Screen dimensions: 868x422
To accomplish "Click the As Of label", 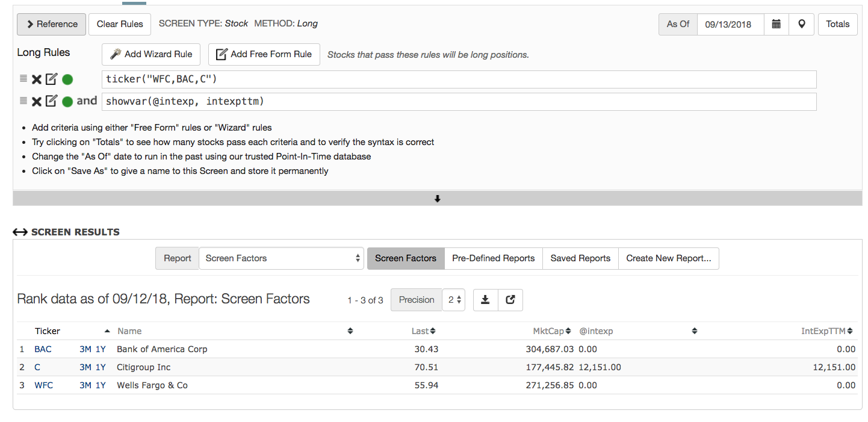I will point(678,24).
